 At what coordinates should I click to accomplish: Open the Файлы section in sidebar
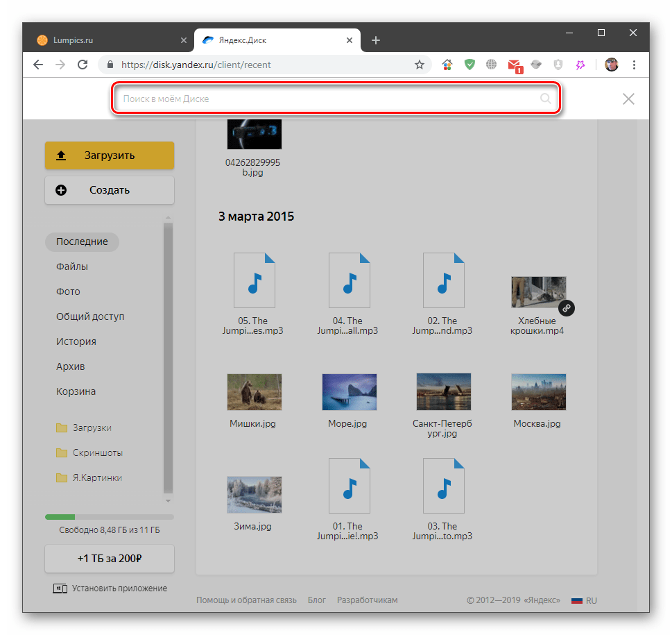(72, 266)
